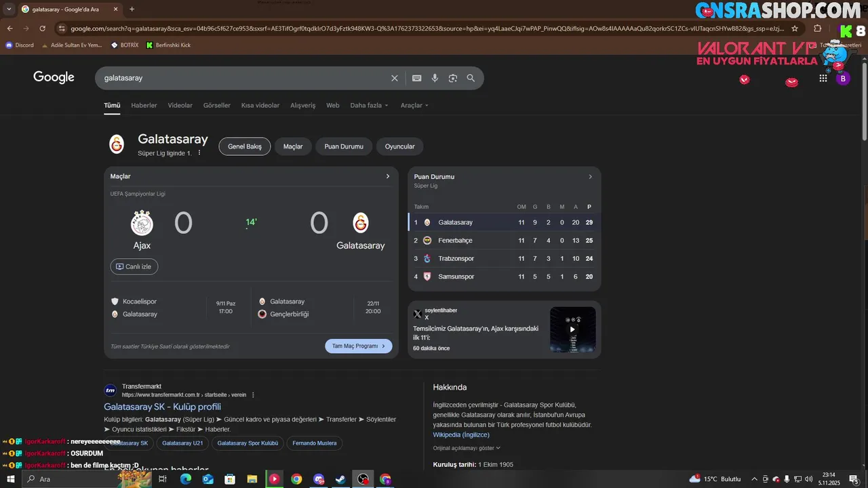
Task: Open Tam Maç Programı
Action: (359, 346)
